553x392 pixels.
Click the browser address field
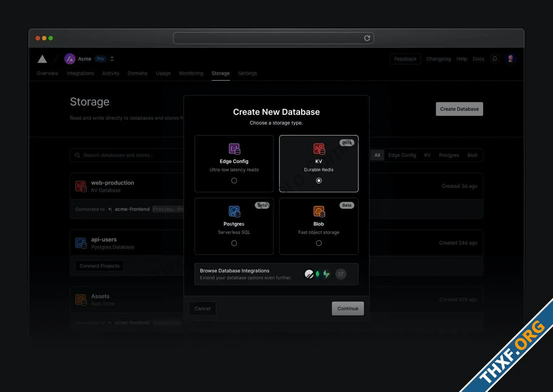click(274, 38)
